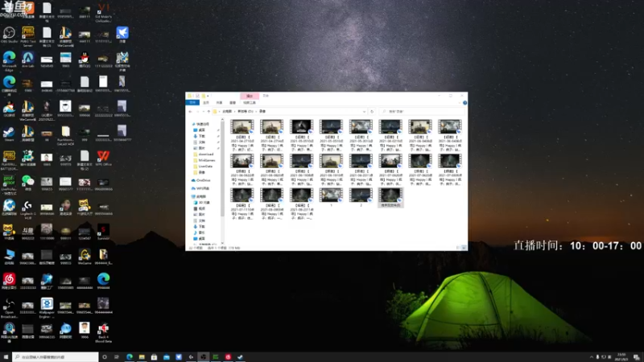Select video dated 2021-04-27 10点
This screenshot has width=644, height=362.
click(242, 135)
